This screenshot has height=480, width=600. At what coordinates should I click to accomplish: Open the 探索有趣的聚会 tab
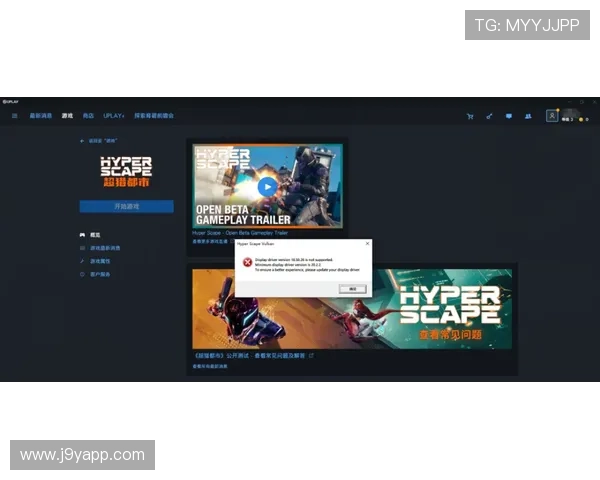pyautogui.click(x=154, y=116)
